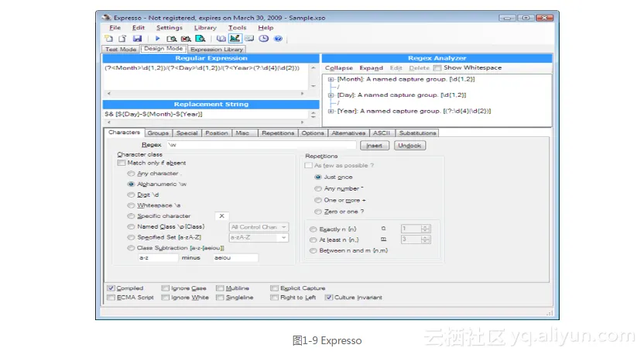Toggle the Show Whitespace checkbox

point(438,68)
